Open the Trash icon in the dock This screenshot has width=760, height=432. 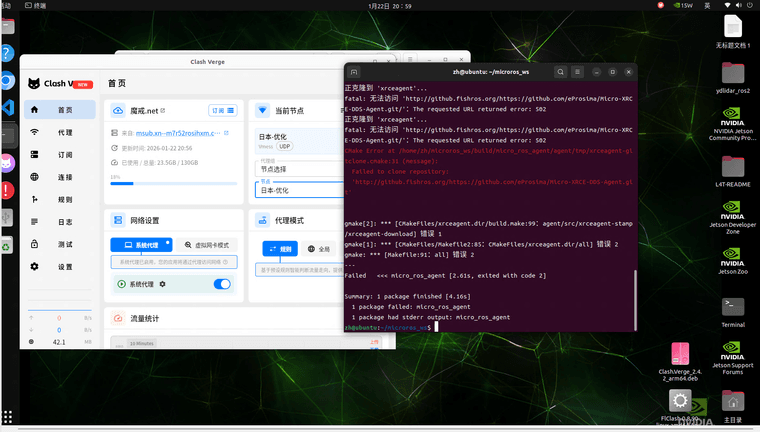[x=6, y=246]
